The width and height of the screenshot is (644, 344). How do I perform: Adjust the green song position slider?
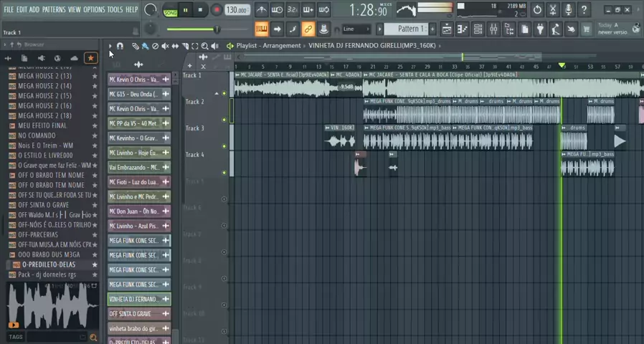point(216,29)
